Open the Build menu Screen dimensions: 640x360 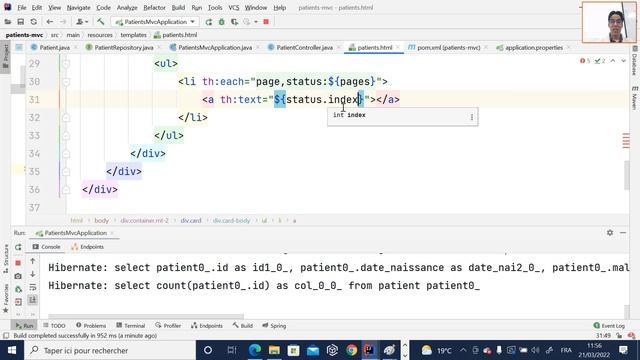[x=178, y=7]
